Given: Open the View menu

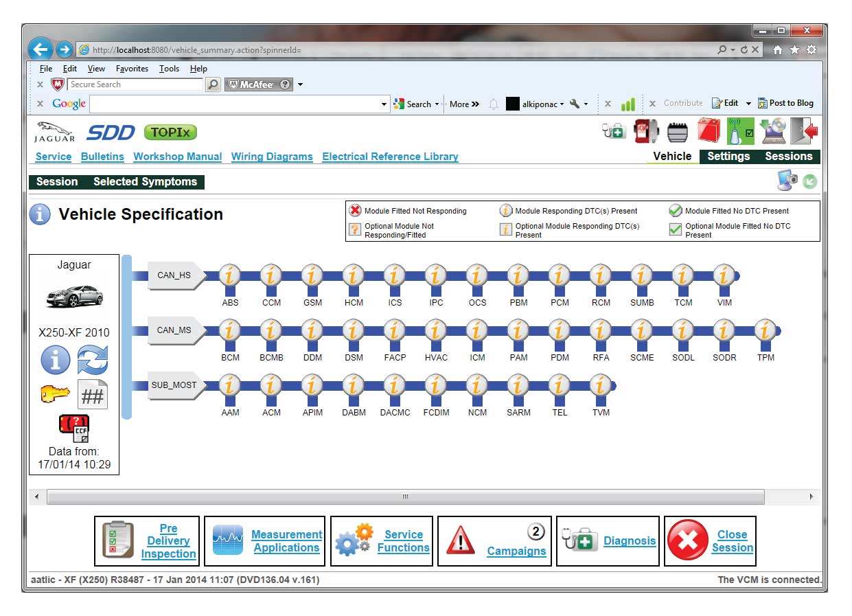Looking at the screenshot, I should click(96, 69).
